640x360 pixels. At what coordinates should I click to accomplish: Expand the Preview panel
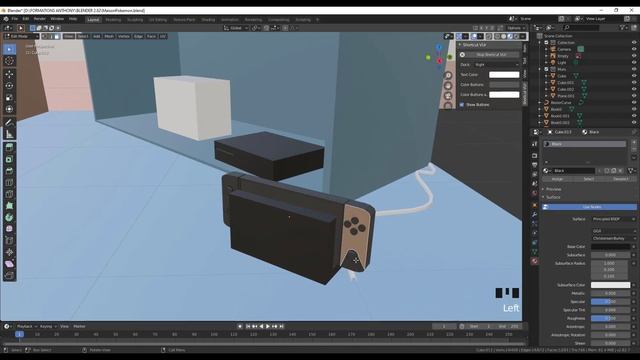coord(553,189)
